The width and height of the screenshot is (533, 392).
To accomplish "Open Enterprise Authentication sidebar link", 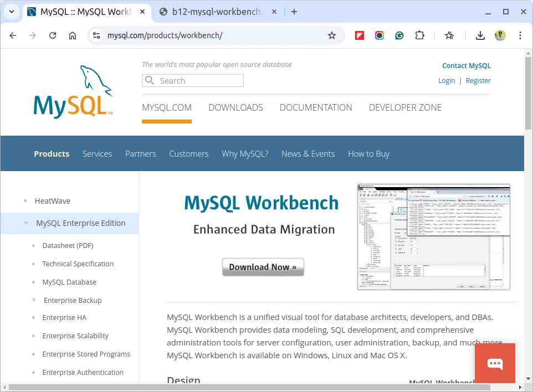I will tap(83, 373).
